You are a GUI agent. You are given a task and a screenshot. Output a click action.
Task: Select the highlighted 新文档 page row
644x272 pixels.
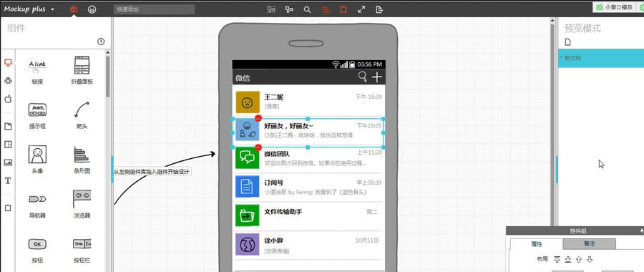pos(601,58)
